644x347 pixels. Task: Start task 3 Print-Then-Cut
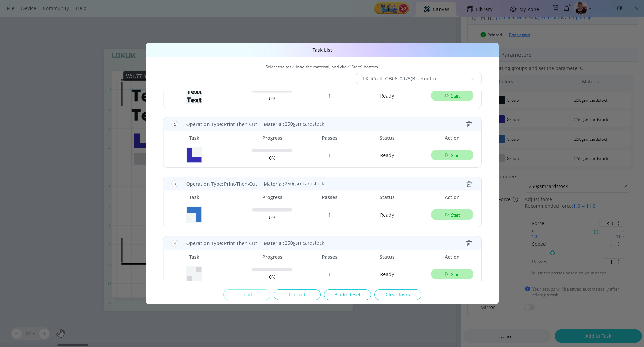click(452, 215)
